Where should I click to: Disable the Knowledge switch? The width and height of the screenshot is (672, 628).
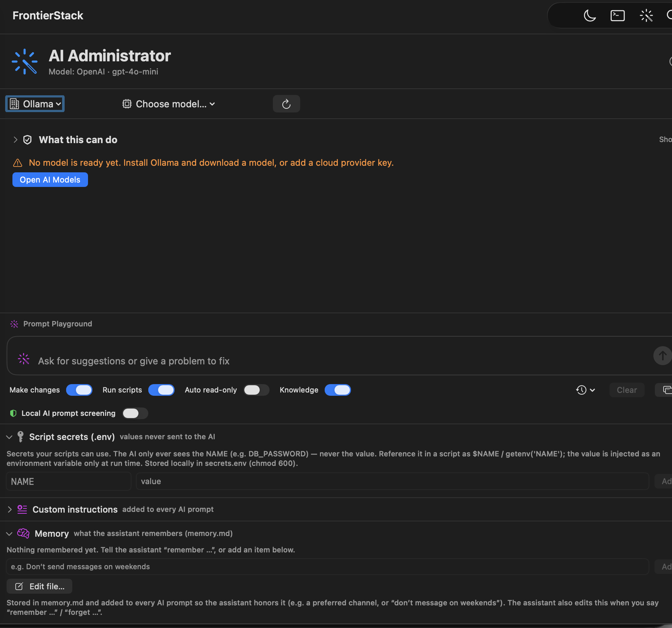pos(338,390)
